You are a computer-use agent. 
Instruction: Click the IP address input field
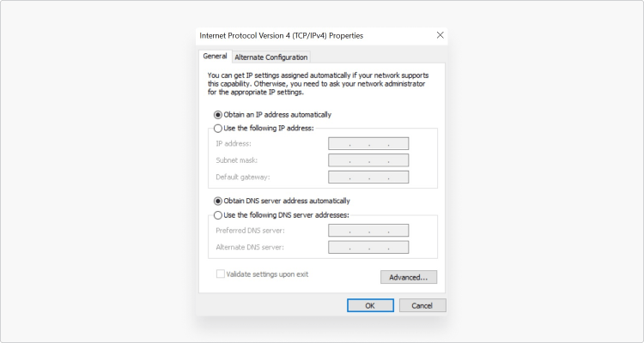click(x=368, y=143)
